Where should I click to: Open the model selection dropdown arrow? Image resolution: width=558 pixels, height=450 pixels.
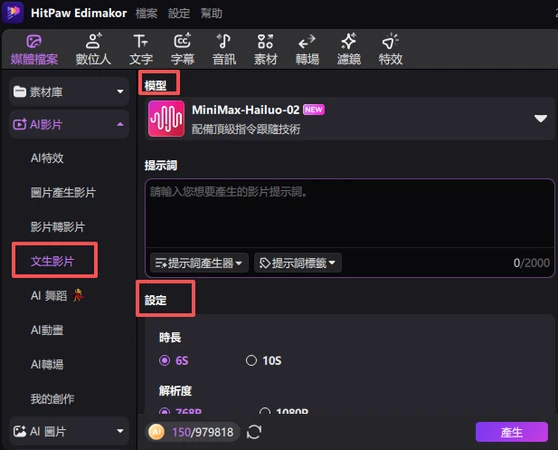pos(541,118)
